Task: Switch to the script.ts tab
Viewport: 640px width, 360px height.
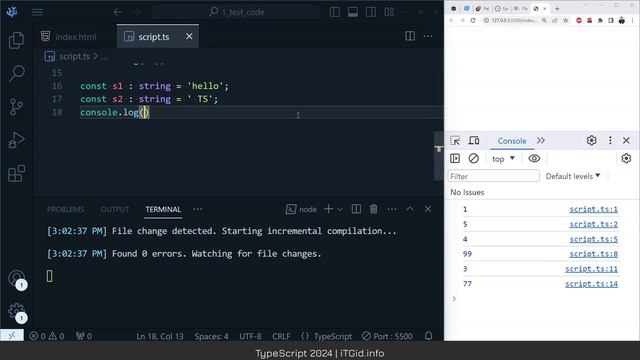Action: click(153, 37)
